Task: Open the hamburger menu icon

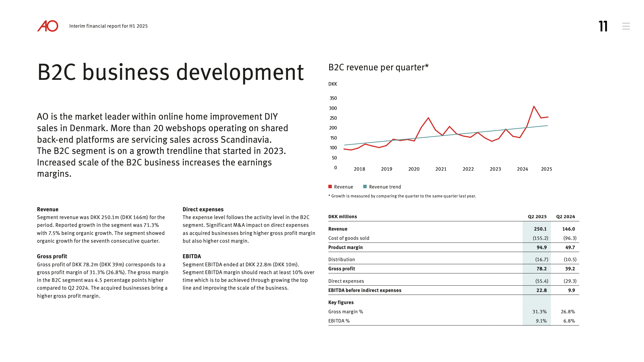Action: [x=626, y=26]
